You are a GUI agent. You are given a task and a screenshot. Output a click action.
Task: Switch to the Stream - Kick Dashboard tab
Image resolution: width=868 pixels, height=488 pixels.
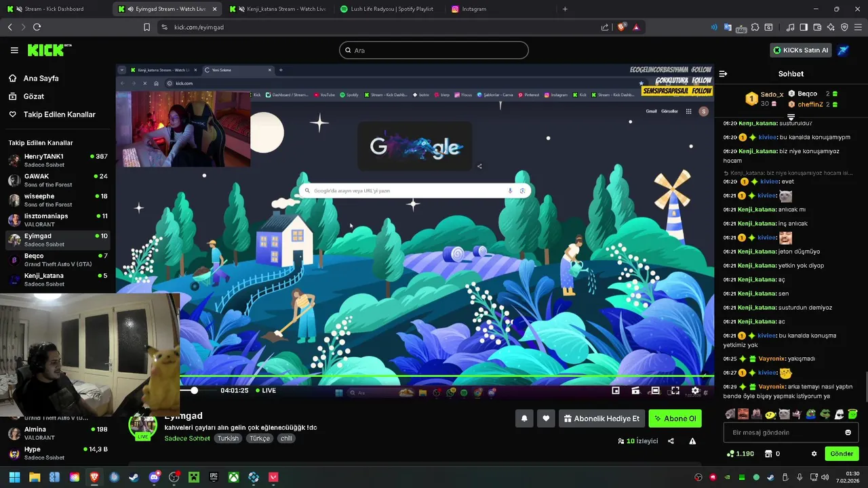[56, 9]
